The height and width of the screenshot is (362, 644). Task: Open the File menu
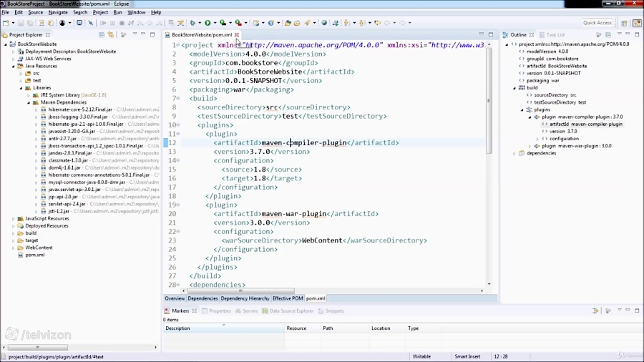5,12
